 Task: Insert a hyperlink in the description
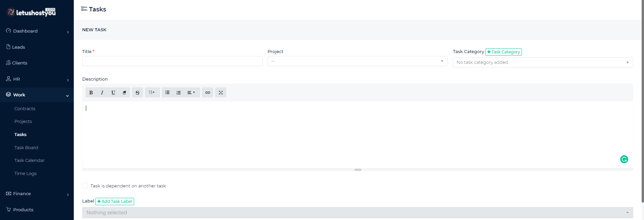click(x=208, y=92)
